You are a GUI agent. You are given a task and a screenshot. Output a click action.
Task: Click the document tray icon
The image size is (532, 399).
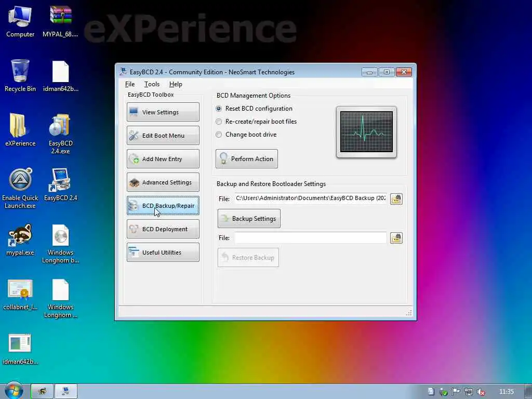431,392
